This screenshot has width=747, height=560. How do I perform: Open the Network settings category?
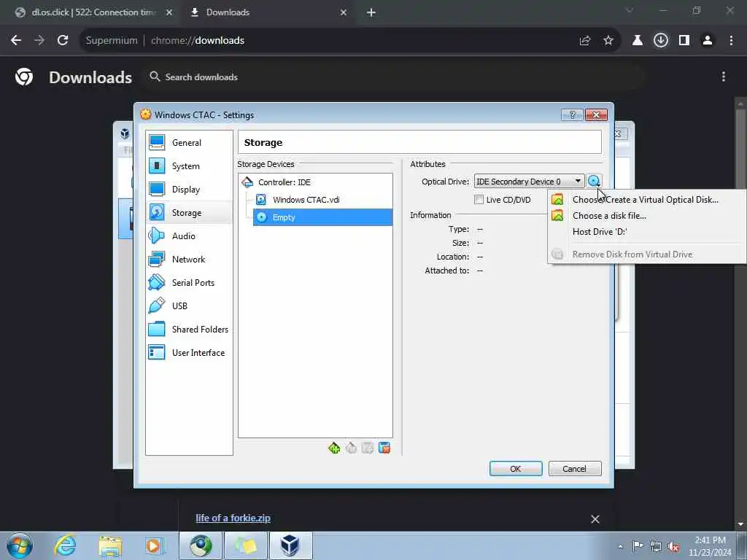click(189, 259)
